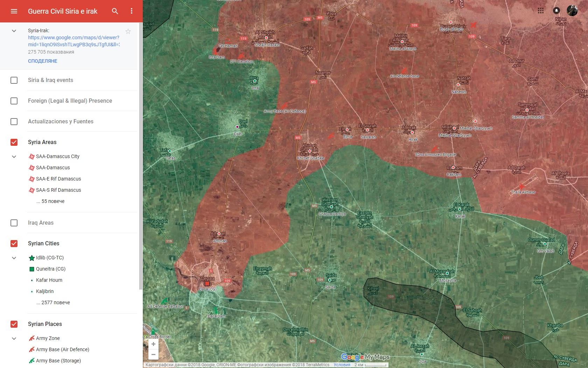
Task: Zoom out of the map
Action: pyautogui.click(x=153, y=354)
